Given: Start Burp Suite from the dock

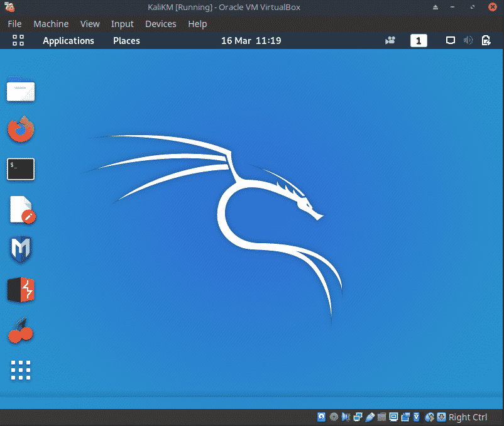Looking at the screenshot, I should pyautogui.click(x=21, y=290).
